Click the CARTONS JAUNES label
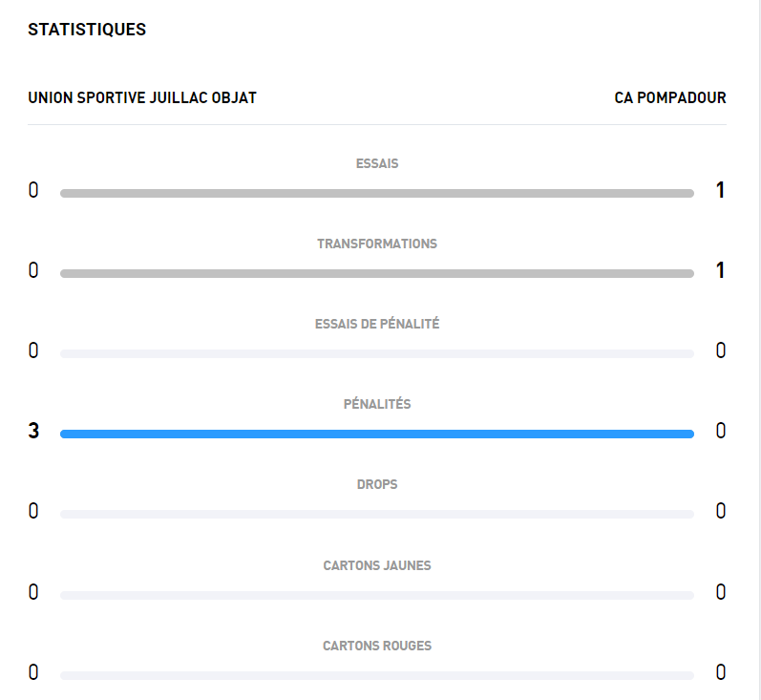 [377, 565]
